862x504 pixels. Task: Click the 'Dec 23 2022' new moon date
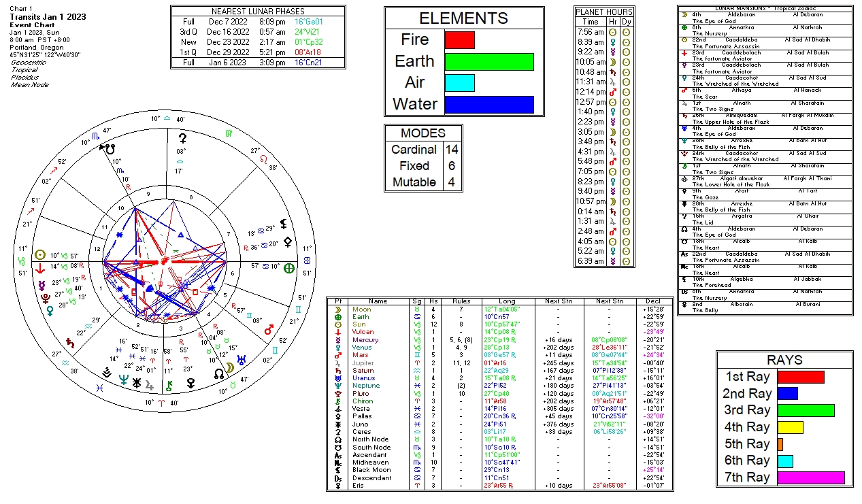[228, 42]
